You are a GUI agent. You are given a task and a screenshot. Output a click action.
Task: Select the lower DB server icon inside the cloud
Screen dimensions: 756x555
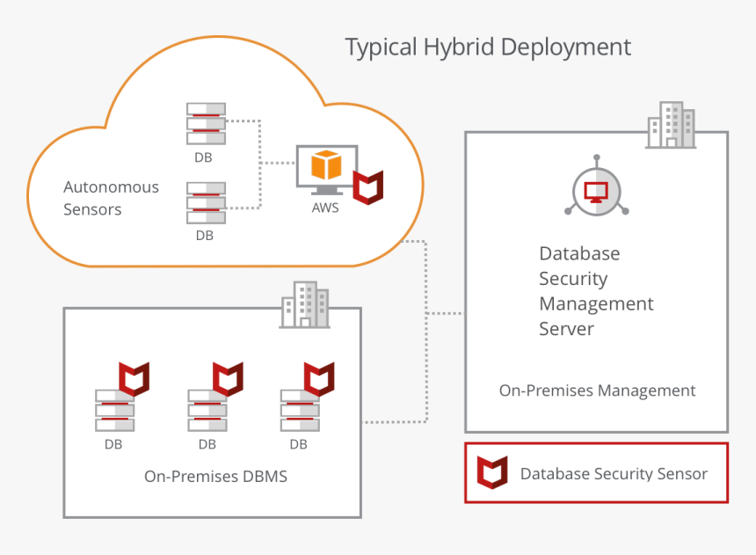tap(205, 201)
